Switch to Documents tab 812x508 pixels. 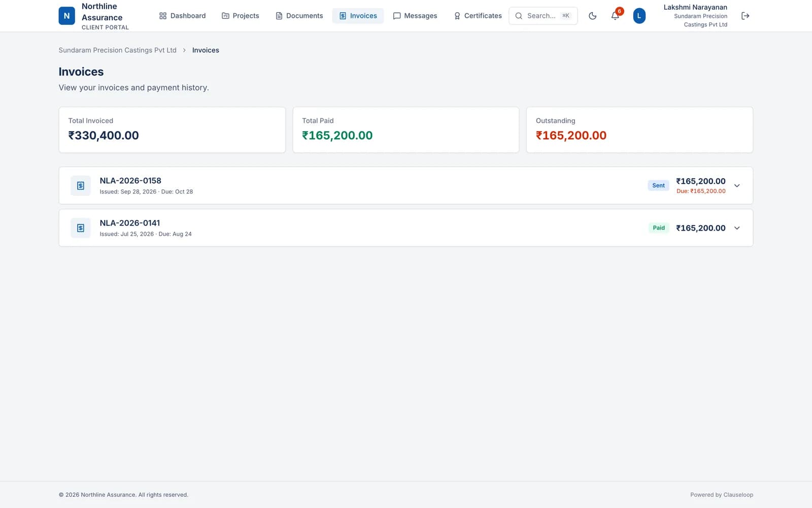click(299, 16)
